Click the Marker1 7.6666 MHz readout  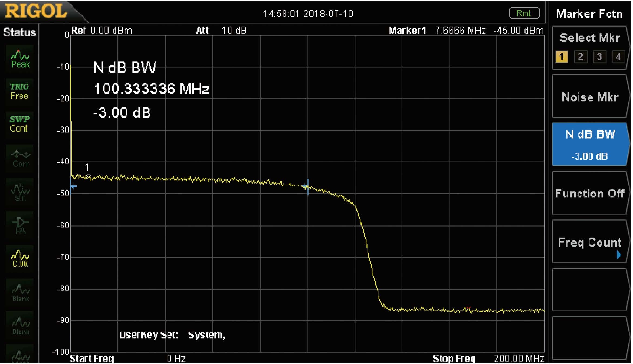(437, 31)
